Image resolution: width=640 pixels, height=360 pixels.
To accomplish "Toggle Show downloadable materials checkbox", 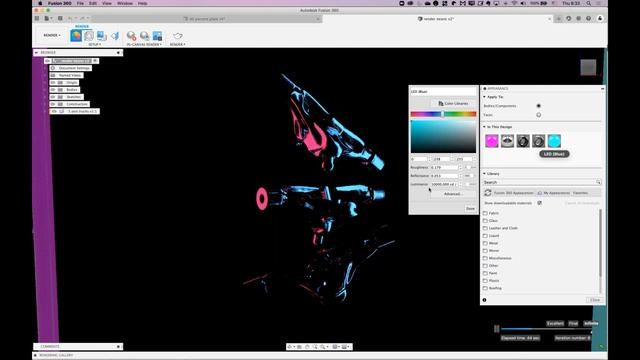I will [540, 203].
